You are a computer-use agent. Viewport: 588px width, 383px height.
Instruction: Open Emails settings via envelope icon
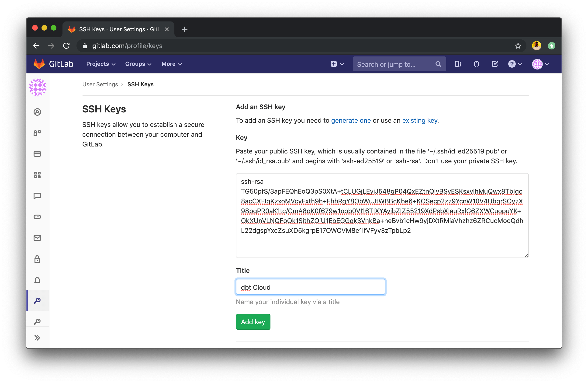(x=38, y=238)
